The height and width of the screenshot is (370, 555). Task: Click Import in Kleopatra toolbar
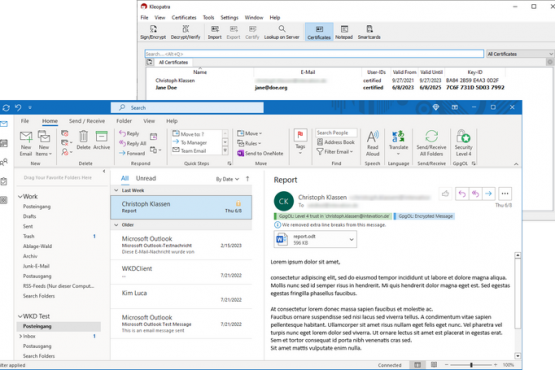point(214,32)
